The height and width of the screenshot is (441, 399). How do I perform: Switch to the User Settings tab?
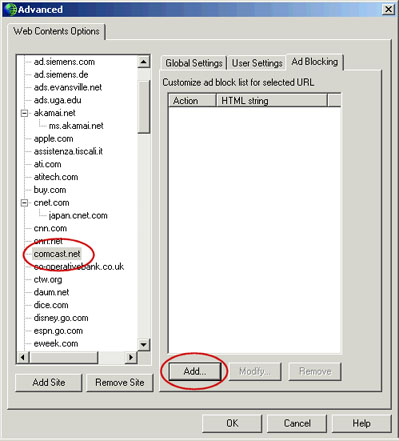point(257,63)
